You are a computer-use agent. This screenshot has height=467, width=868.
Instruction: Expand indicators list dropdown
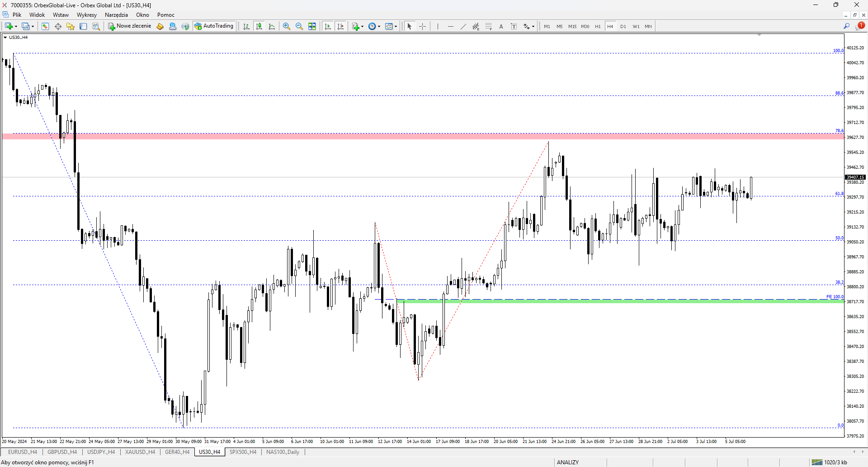[x=362, y=26]
